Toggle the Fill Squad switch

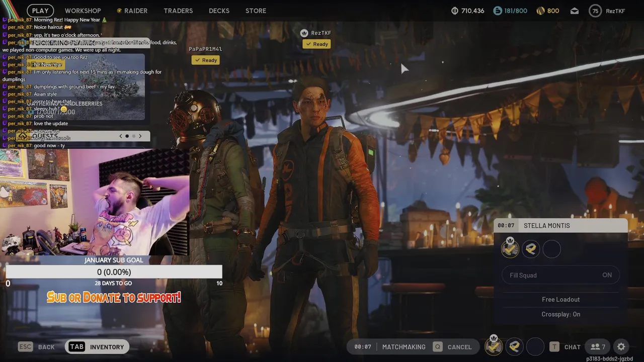[561, 275]
